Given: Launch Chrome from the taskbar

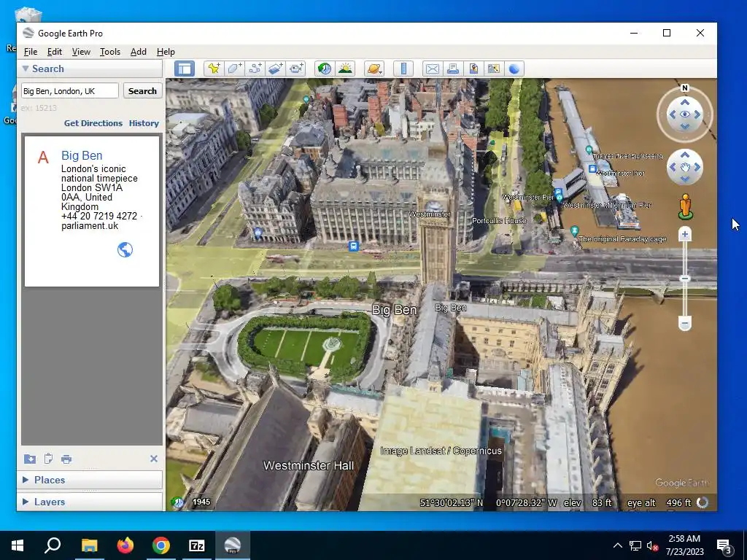Looking at the screenshot, I should (161, 545).
